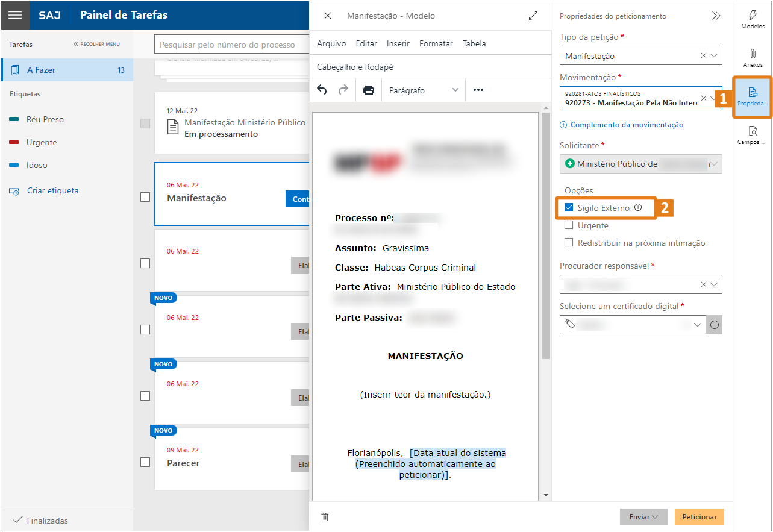Uncheck the Sigilo Externo option

point(569,208)
